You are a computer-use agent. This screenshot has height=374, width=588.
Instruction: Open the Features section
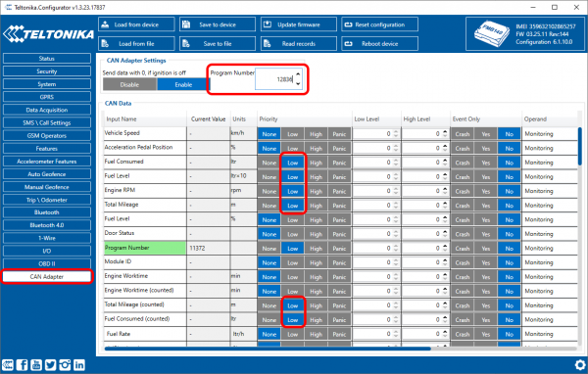pyautogui.click(x=47, y=149)
